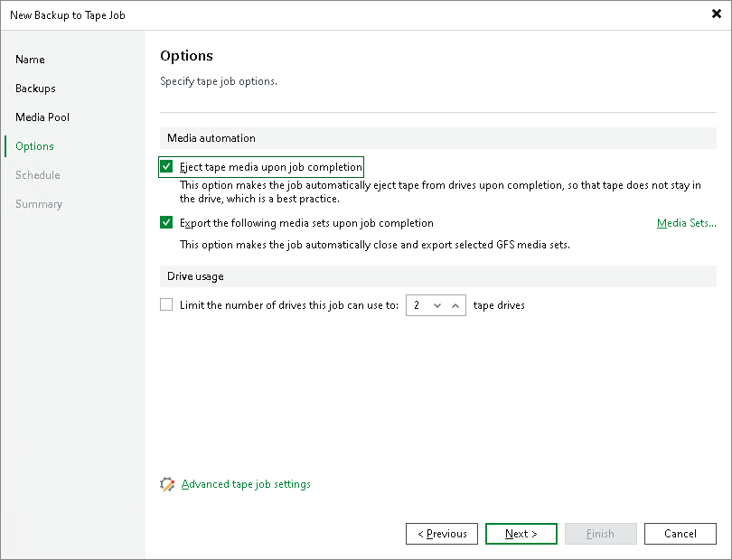This screenshot has height=560, width=732.
Task: Click the Next button
Action: point(521,533)
